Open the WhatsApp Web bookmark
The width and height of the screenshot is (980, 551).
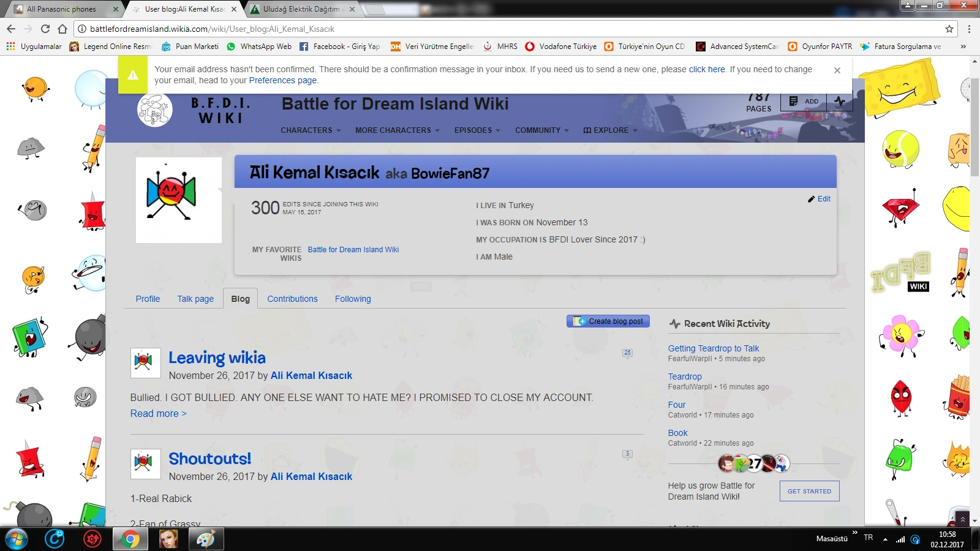(x=259, y=46)
